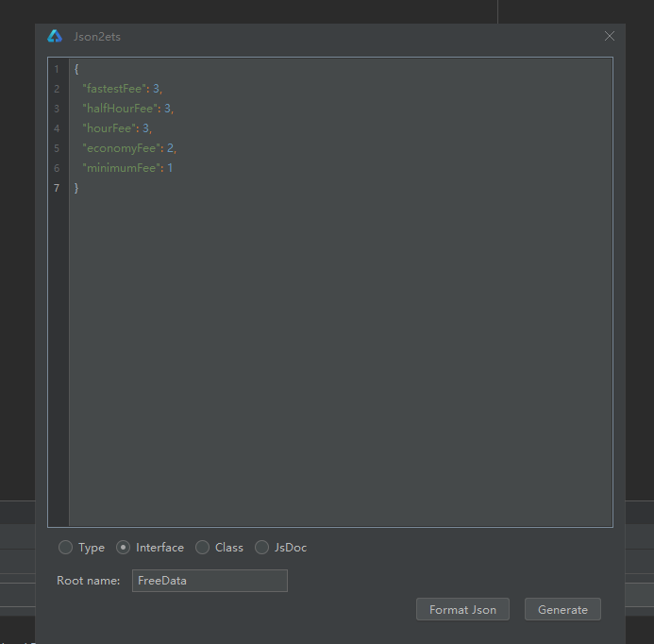Click the "economyFee" key in line 5
The image size is (654, 644).
click(x=121, y=148)
